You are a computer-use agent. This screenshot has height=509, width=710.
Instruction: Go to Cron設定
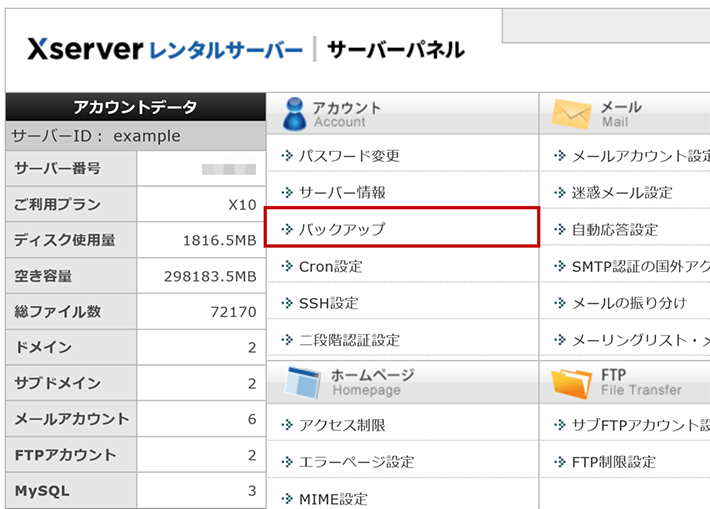[x=331, y=266]
